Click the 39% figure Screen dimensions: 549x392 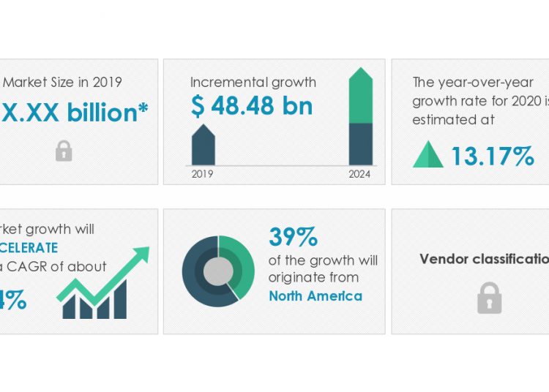293,237
